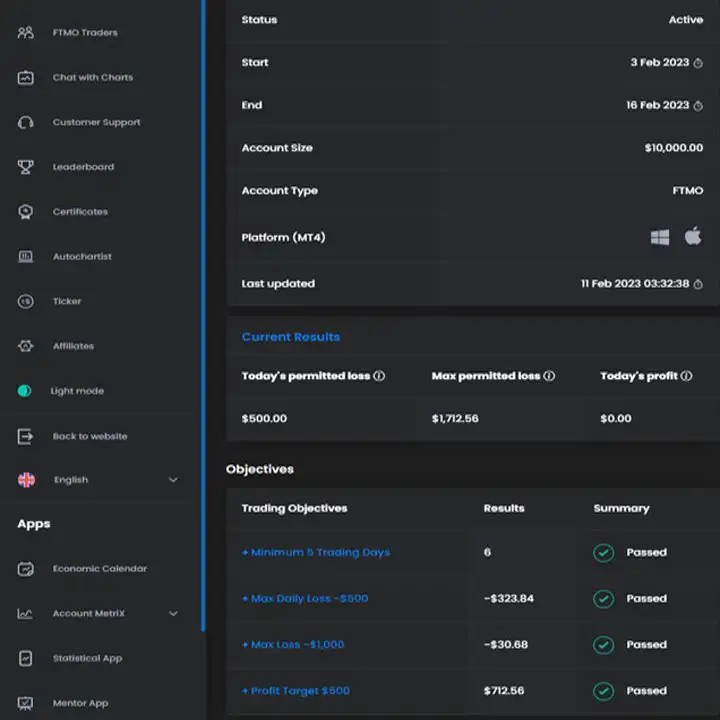720x720 pixels.
Task: Open Chat with Charts icon
Action: pyautogui.click(x=26, y=78)
